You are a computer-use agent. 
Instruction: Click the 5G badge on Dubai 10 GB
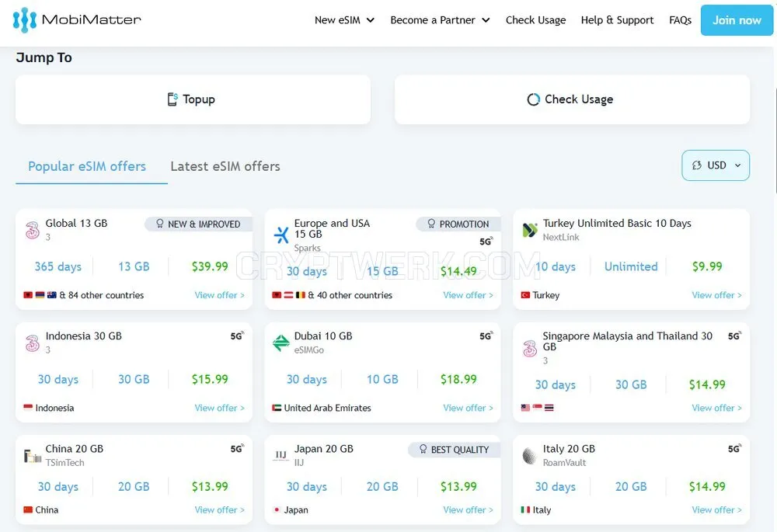[x=486, y=336]
